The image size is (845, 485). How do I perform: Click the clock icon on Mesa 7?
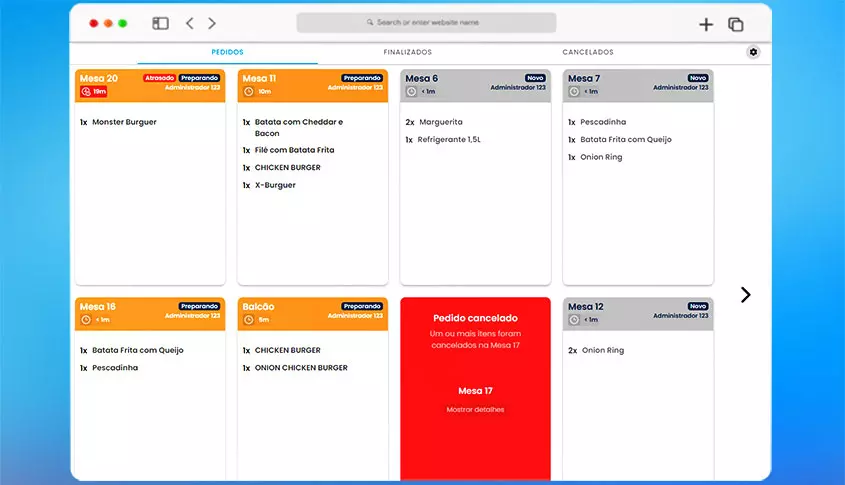click(x=574, y=92)
